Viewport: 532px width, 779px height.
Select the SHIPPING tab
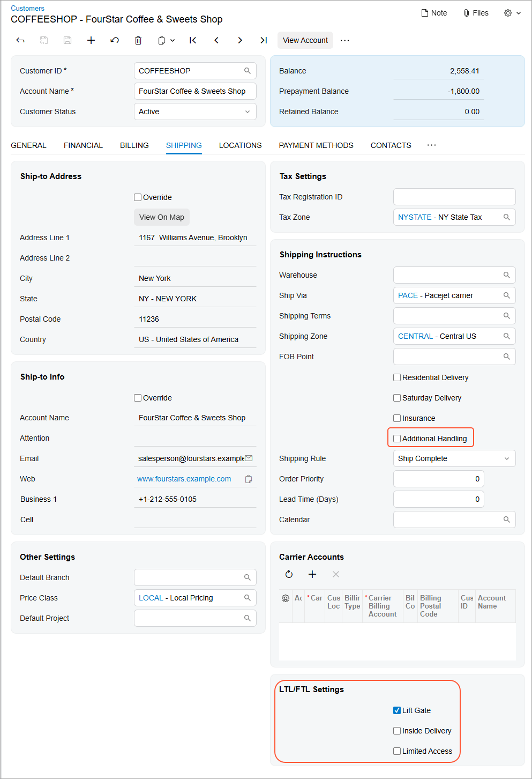[184, 145]
